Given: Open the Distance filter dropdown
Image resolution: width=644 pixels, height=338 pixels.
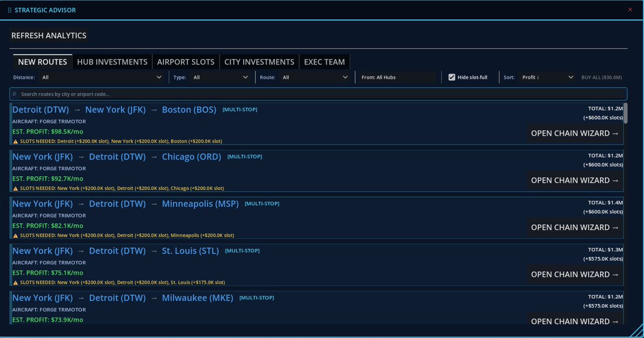Looking at the screenshot, I should point(101,77).
